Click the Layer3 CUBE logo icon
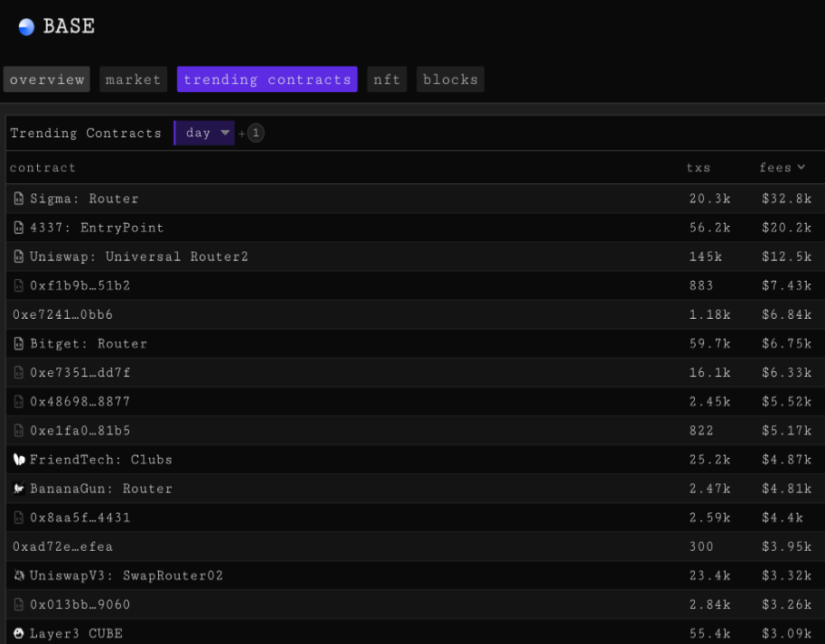 pyautogui.click(x=18, y=633)
